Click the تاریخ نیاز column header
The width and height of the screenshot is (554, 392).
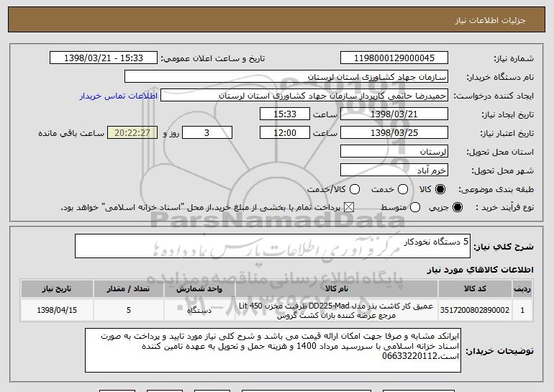pyautogui.click(x=57, y=289)
